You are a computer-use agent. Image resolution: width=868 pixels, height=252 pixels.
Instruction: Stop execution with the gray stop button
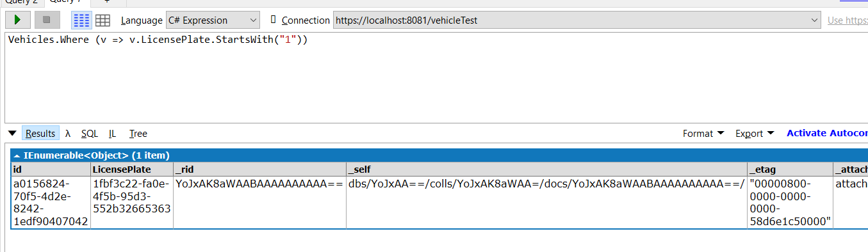[x=46, y=20]
